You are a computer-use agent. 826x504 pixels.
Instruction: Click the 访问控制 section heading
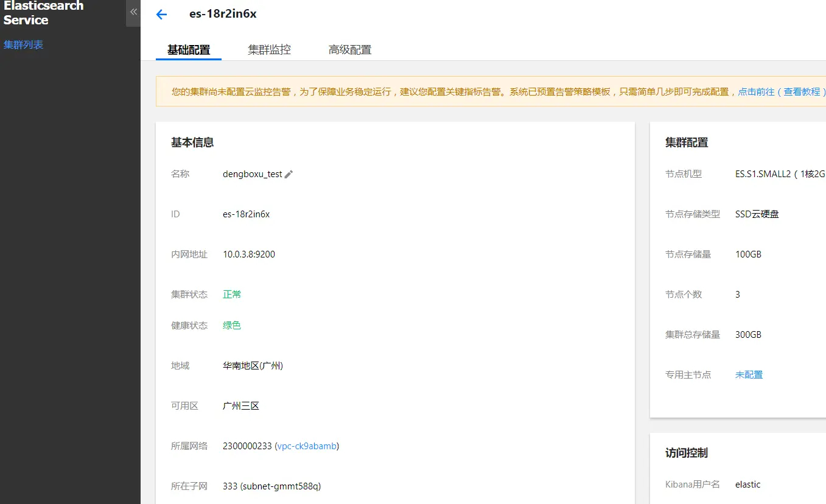click(687, 453)
